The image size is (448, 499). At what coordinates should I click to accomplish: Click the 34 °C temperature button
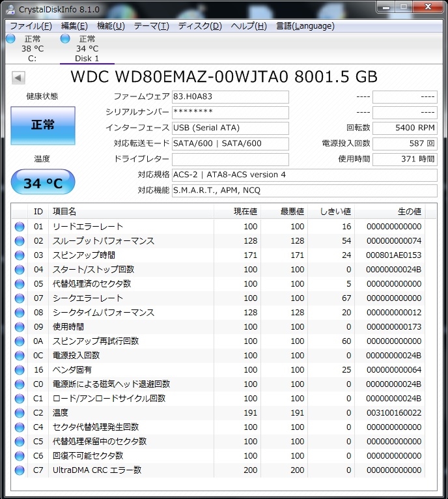coord(43,182)
